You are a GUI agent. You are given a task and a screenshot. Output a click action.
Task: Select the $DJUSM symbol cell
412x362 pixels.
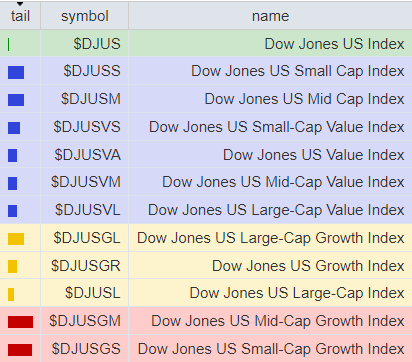point(85,99)
